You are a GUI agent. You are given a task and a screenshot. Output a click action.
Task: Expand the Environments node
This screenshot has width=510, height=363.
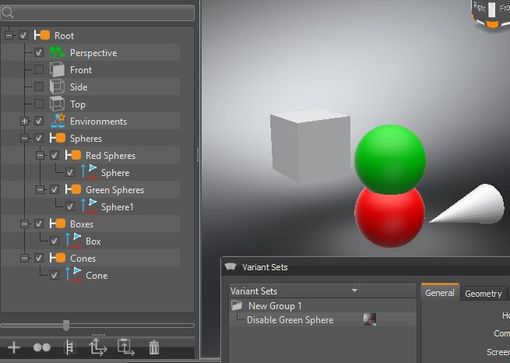[x=24, y=121]
